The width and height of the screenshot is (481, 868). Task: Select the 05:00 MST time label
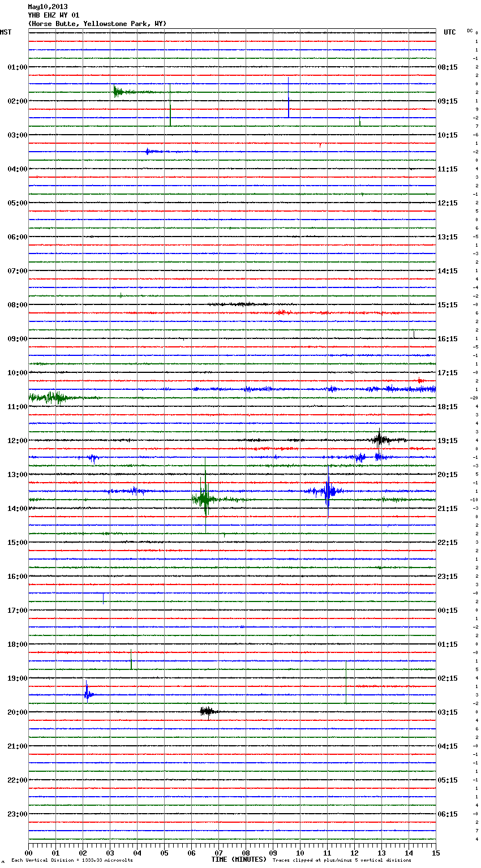pos(18,203)
